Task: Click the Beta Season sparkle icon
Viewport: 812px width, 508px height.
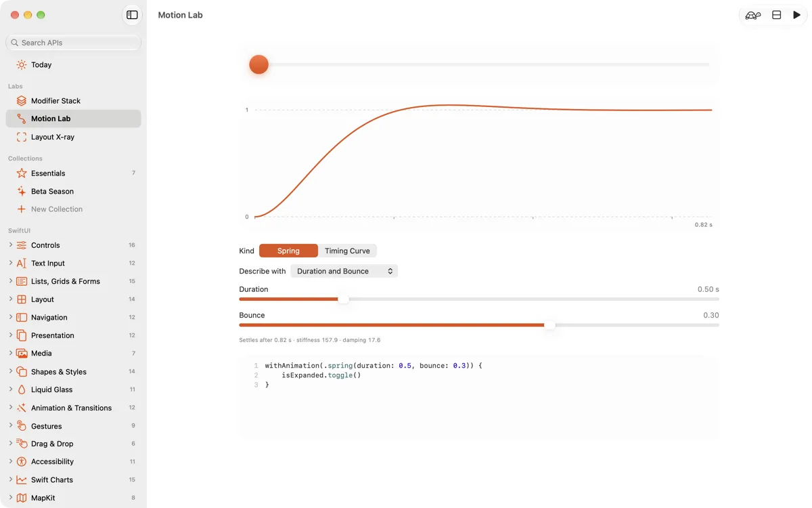Action: pyautogui.click(x=22, y=192)
